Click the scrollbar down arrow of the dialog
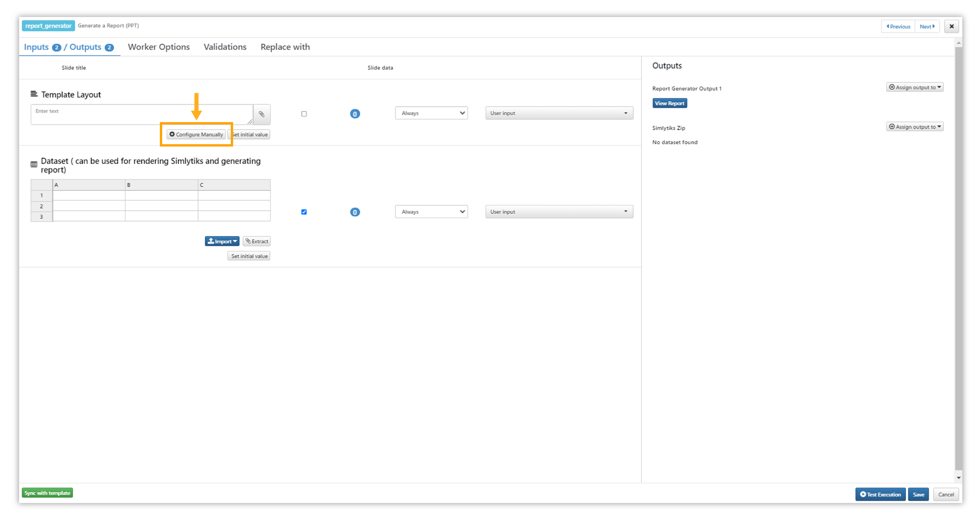Screen dimensions: 980x521 pos(958,478)
